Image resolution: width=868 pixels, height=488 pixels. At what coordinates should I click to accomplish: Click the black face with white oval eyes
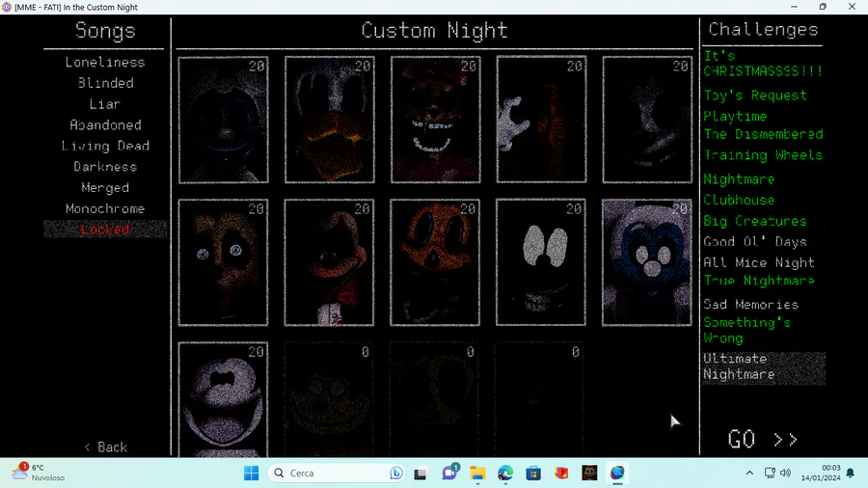(x=541, y=262)
